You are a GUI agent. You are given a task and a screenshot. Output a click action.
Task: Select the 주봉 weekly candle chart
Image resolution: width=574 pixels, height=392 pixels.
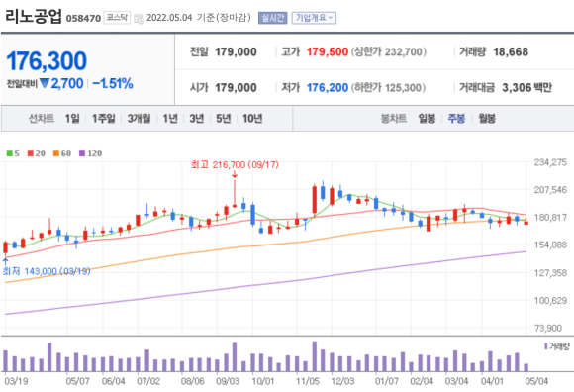456,118
